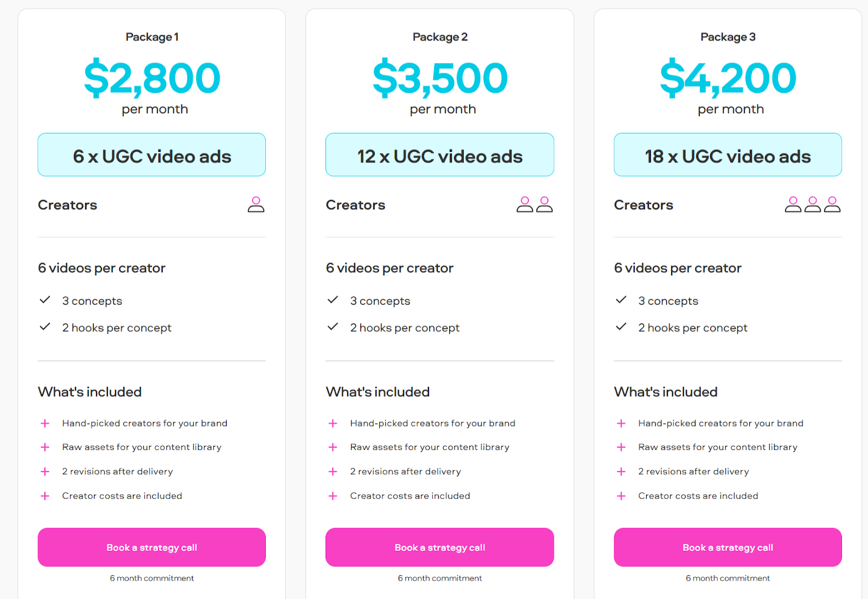Screen dimensions: 868x599
Task: Click the plus icon next to Package 1 creator costs
Action: pyautogui.click(x=45, y=496)
